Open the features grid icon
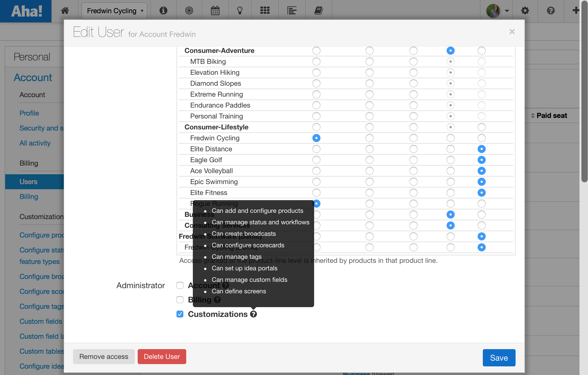588x375 pixels. click(x=265, y=11)
